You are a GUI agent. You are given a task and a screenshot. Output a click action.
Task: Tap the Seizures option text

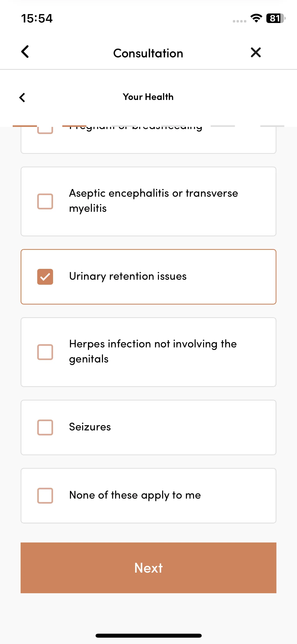(x=90, y=427)
